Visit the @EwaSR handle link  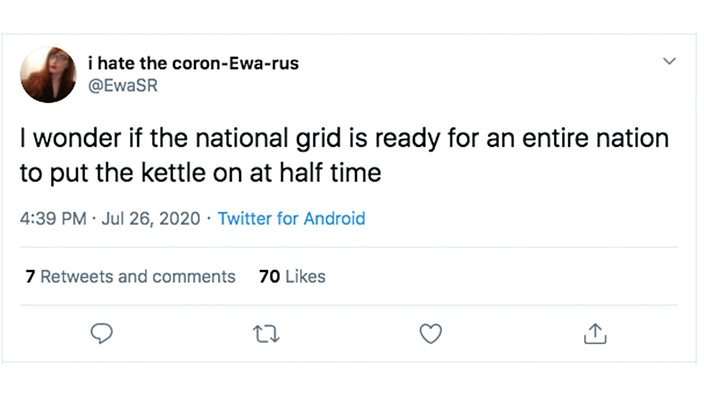(123, 85)
